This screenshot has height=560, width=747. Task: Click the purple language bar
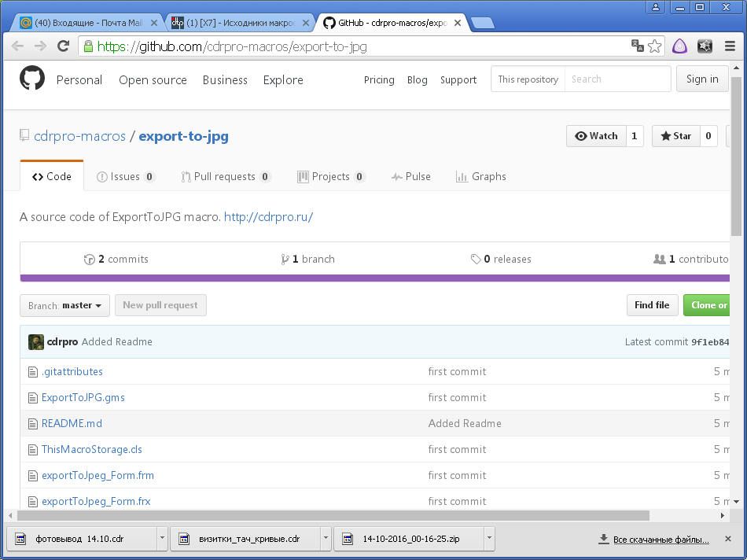pos(374,278)
